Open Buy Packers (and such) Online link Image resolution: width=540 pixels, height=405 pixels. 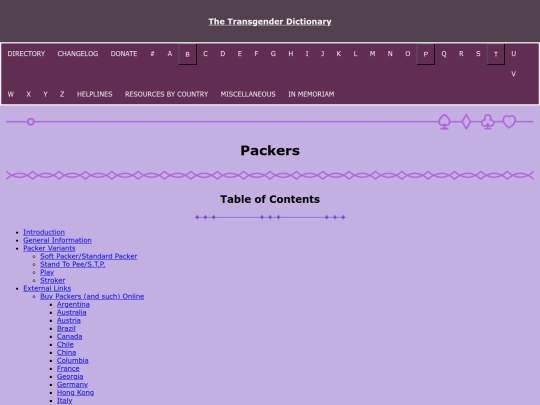point(92,296)
